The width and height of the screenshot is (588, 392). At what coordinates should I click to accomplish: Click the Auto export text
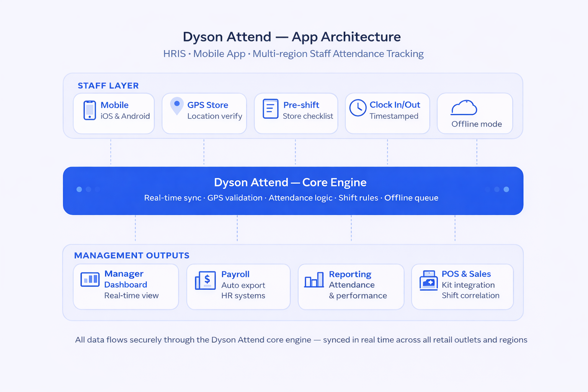tap(243, 285)
